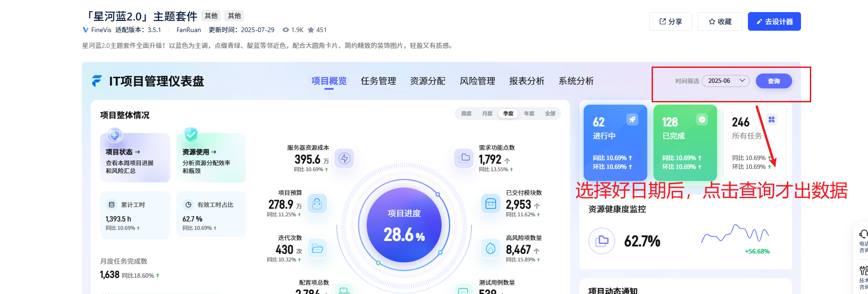Viewport: 868px width, 294px height.
Task: Click the 395.6 万 server cost value
Action: (312, 160)
